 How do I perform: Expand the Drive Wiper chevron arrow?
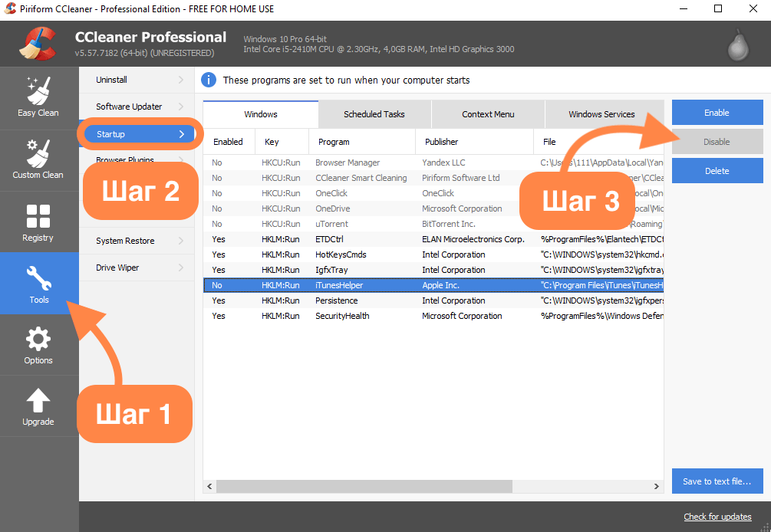click(181, 268)
